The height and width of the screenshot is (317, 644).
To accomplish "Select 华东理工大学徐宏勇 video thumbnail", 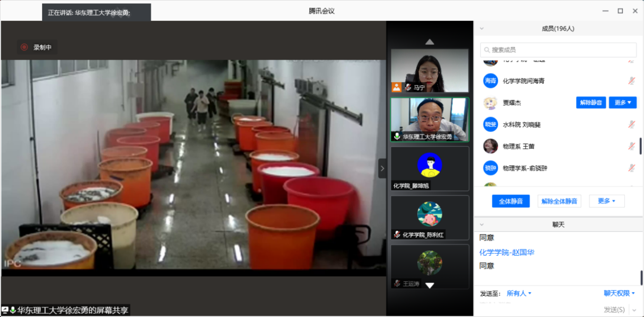I will (x=430, y=119).
